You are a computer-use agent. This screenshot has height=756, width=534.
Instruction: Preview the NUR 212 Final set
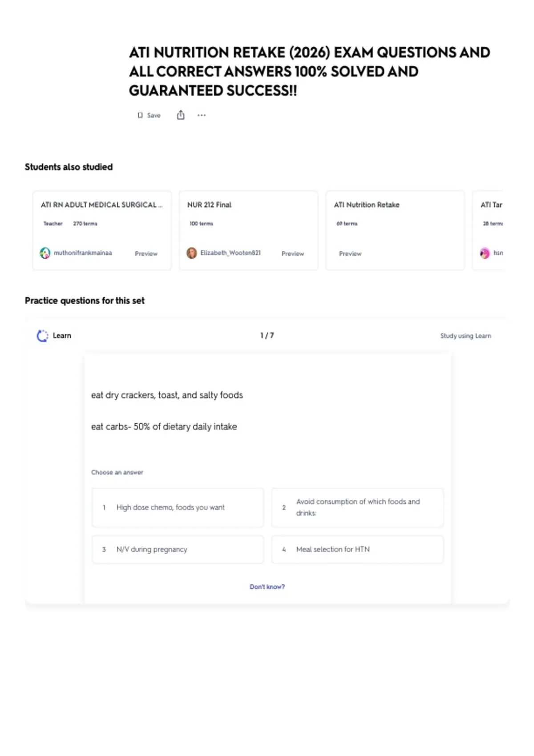(x=292, y=253)
